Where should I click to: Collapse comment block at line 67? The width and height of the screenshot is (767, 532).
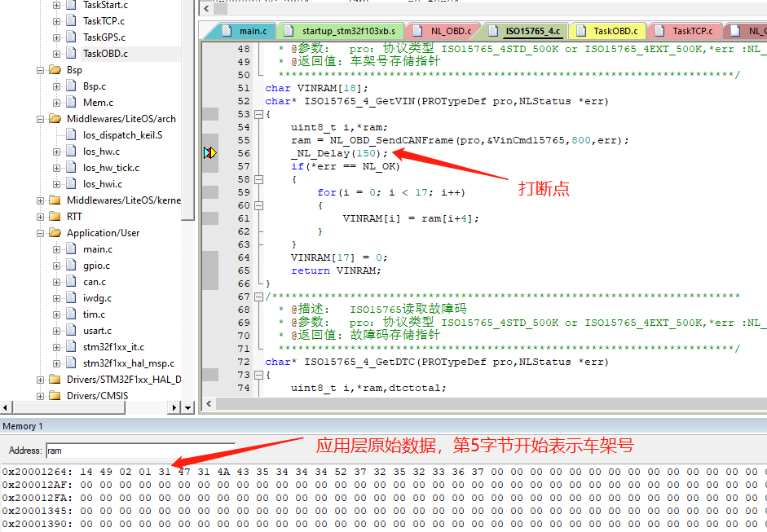coord(258,297)
